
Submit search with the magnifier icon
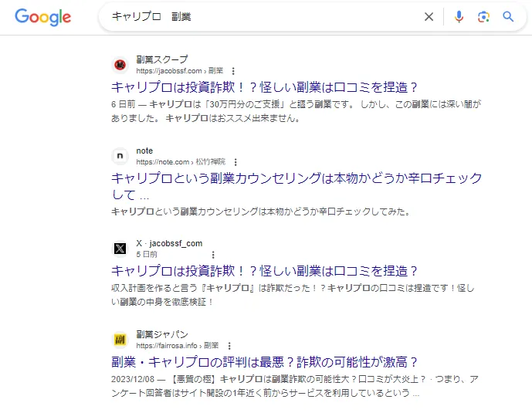point(508,17)
